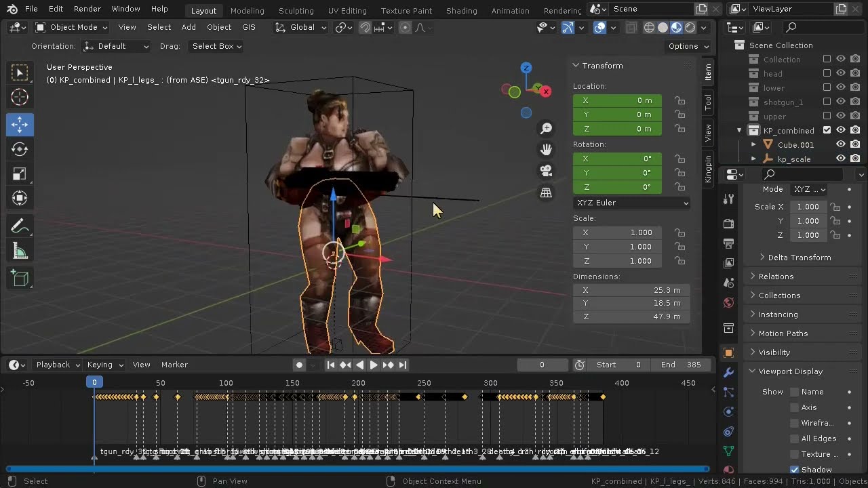The width and height of the screenshot is (868, 488).
Task: Open the Orientation Default dropdown
Action: [115, 46]
